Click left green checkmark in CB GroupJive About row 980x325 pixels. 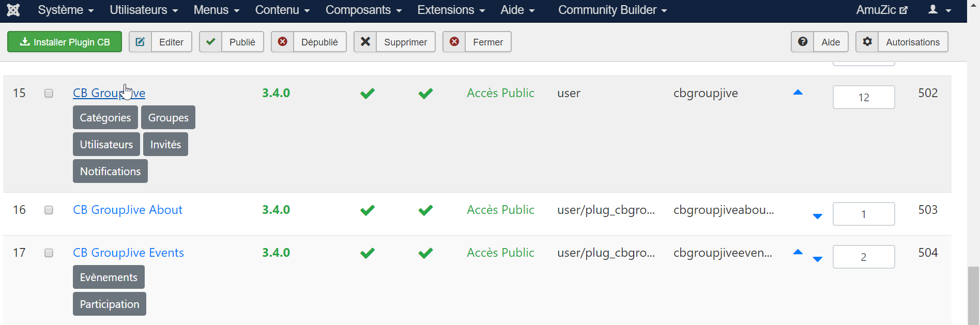point(367,210)
